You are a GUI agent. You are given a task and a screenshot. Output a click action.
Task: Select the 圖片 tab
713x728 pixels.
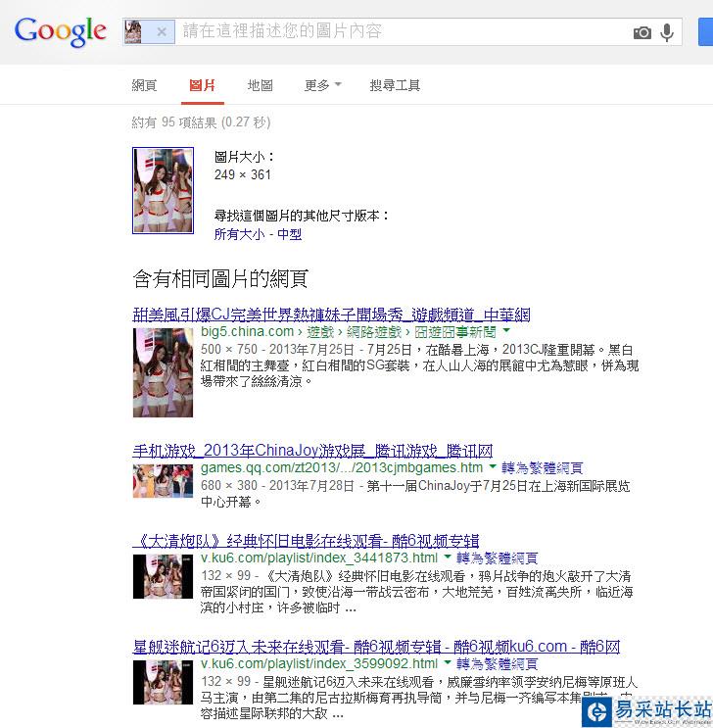pyautogui.click(x=203, y=85)
